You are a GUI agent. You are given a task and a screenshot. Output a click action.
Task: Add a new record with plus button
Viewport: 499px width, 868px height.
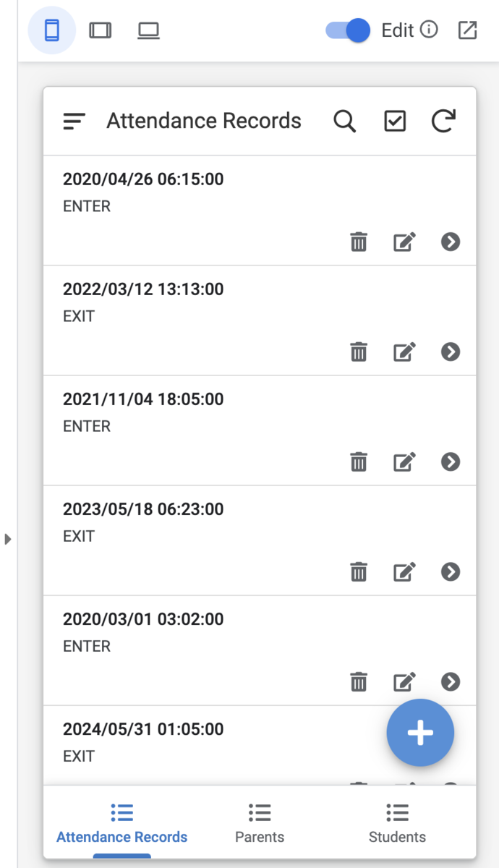click(420, 733)
